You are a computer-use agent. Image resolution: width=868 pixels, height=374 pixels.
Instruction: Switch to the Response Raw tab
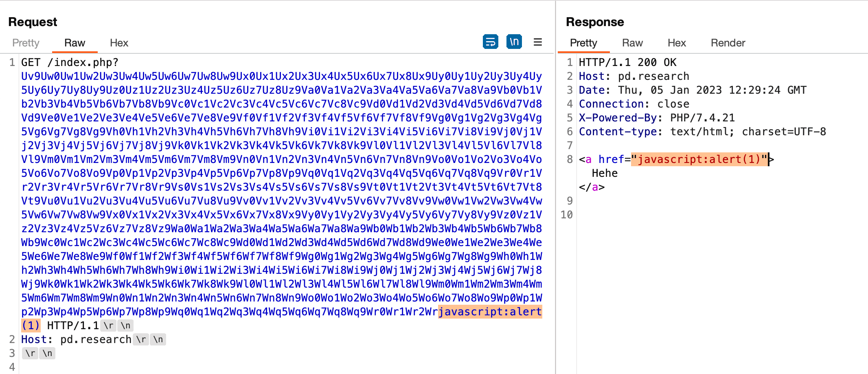[632, 43]
